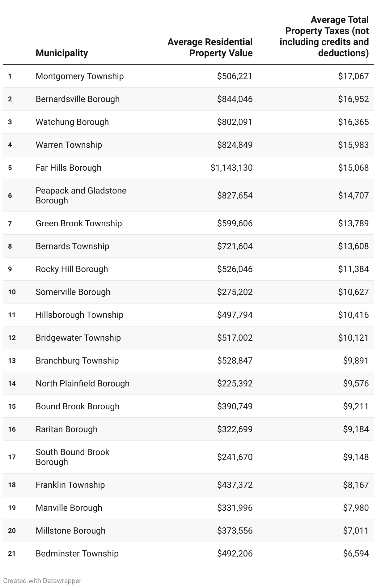Select South Bound Brook Borough cell
The height and width of the screenshot is (588, 377).
(x=72, y=457)
